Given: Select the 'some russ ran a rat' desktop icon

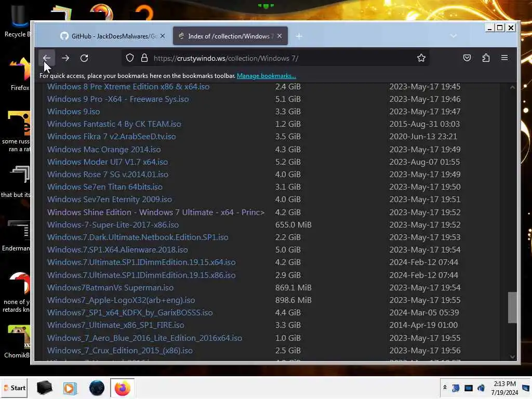Looking at the screenshot, I should pos(16,131).
